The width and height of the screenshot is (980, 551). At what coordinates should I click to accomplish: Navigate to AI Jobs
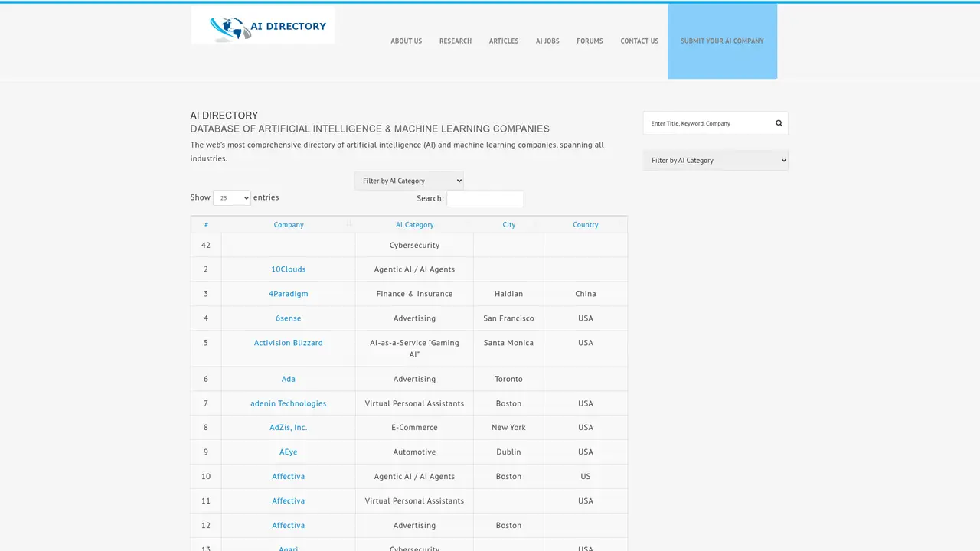pos(547,41)
